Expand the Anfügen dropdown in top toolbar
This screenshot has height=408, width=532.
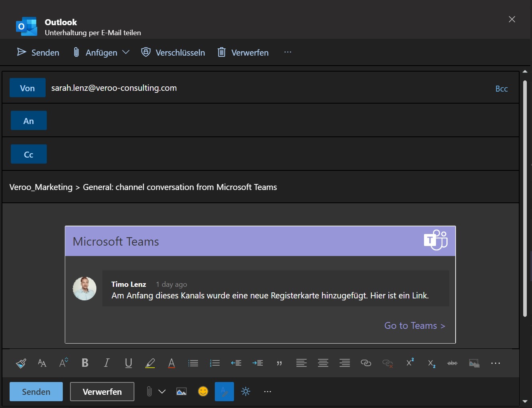tap(126, 52)
